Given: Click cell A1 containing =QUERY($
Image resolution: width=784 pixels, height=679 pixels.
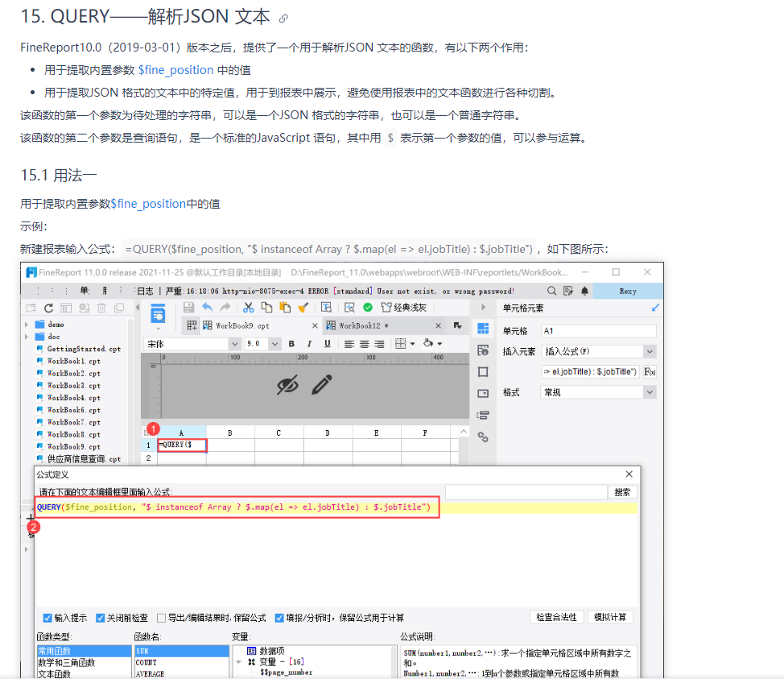Looking at the screenshot, I should pyautogui.click(x=182, y=445).
